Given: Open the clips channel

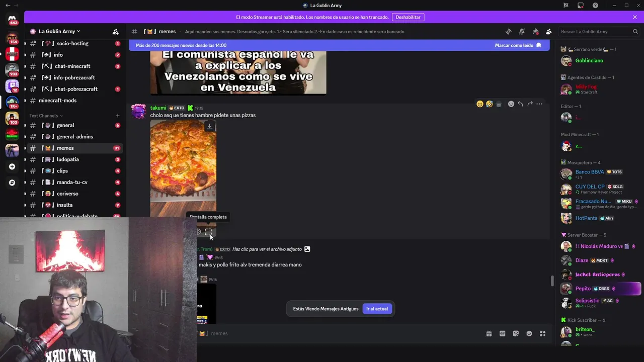Looking at the screenshot, I should [74, 171].
